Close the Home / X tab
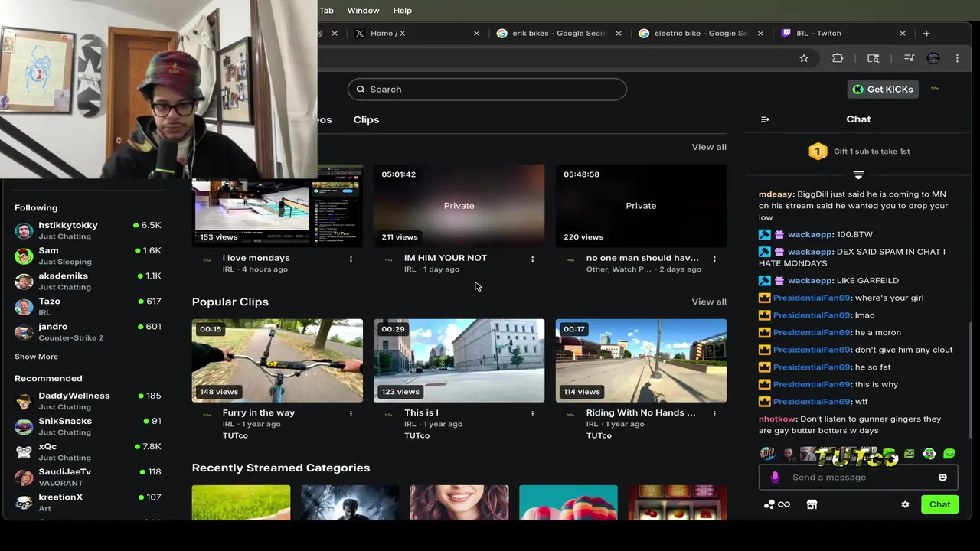 coord(476,33)
